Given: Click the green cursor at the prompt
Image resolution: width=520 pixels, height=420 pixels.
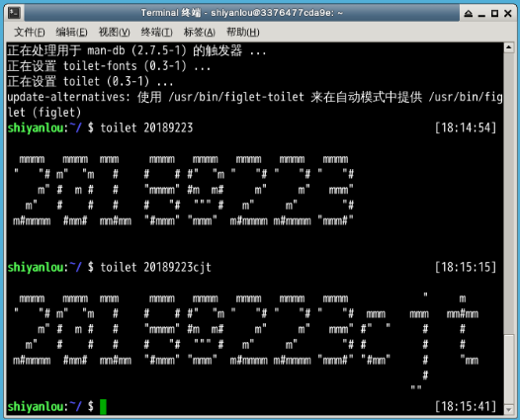Looking at the screenshot, I should tap(103, 407).
